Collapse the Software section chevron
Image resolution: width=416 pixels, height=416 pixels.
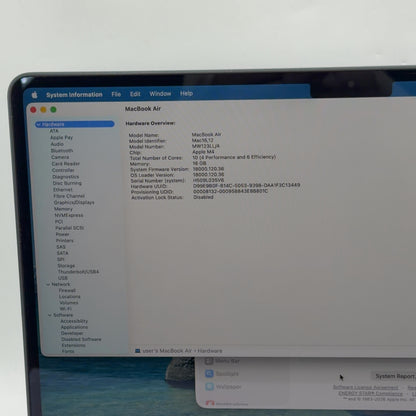50,315
